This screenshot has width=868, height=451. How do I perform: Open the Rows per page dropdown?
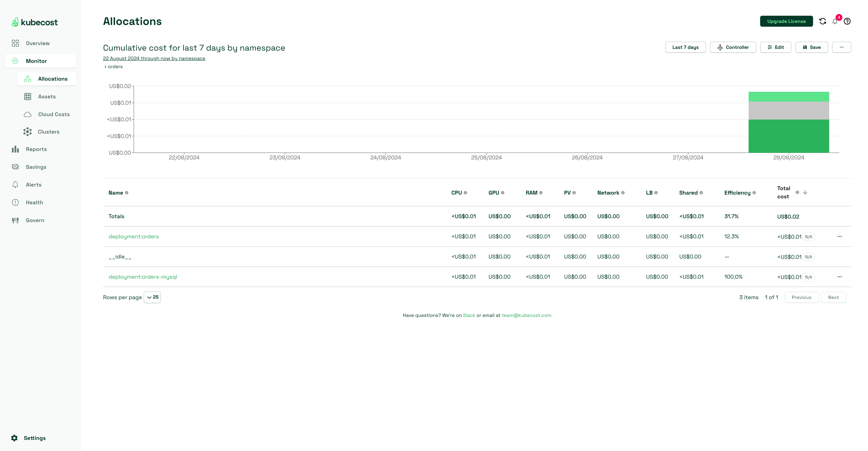coord(152,297)
